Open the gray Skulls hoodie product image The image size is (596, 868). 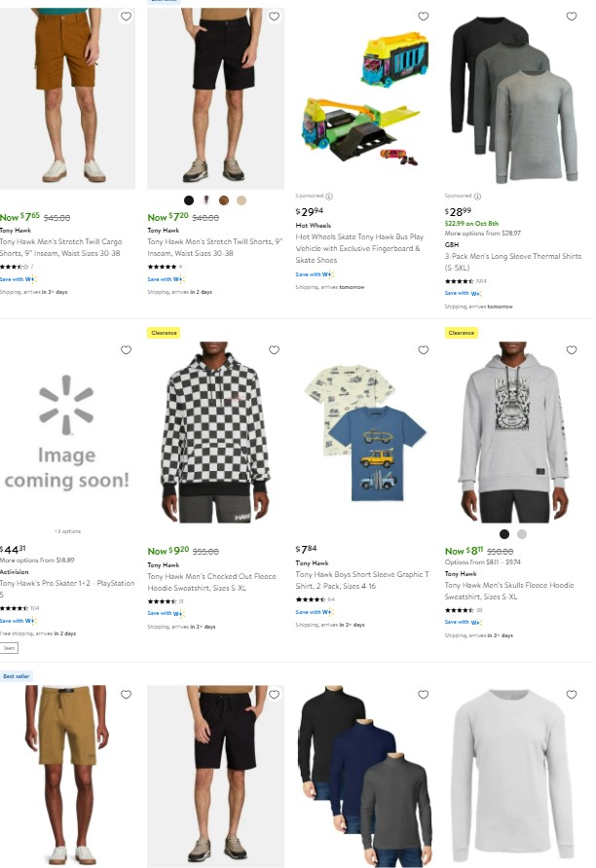[513, 432]
